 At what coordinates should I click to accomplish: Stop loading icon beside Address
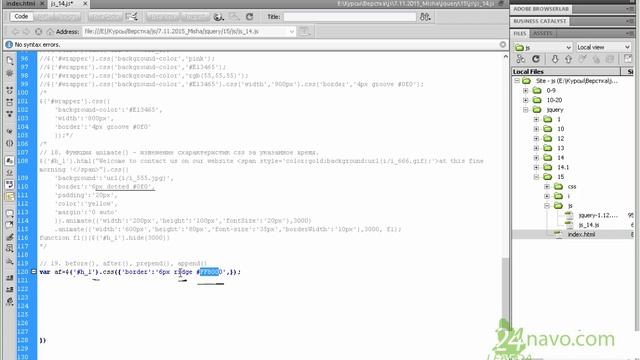[x=38, y=31]
